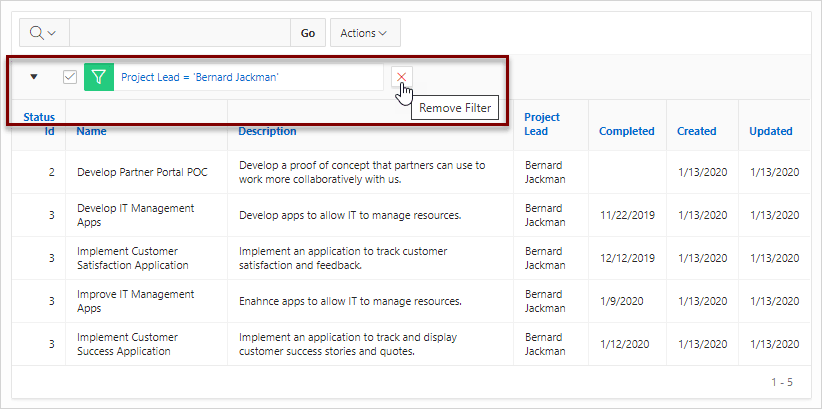Open the Actions menu
The width and height of the screenshot is (822, 409).
coord(365,33)
